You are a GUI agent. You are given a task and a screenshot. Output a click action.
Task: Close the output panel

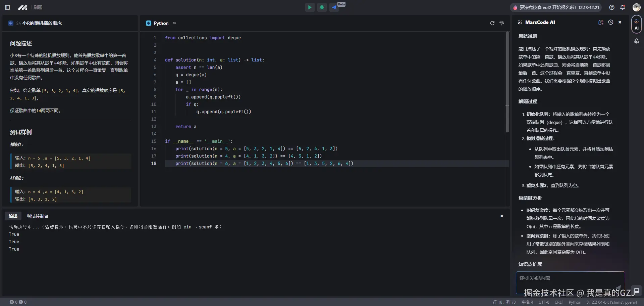click(x=502, y=216)
